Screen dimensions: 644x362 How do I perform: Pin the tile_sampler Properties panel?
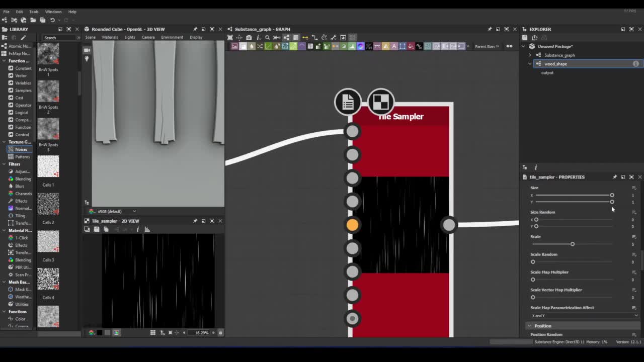tap(614, 177)
